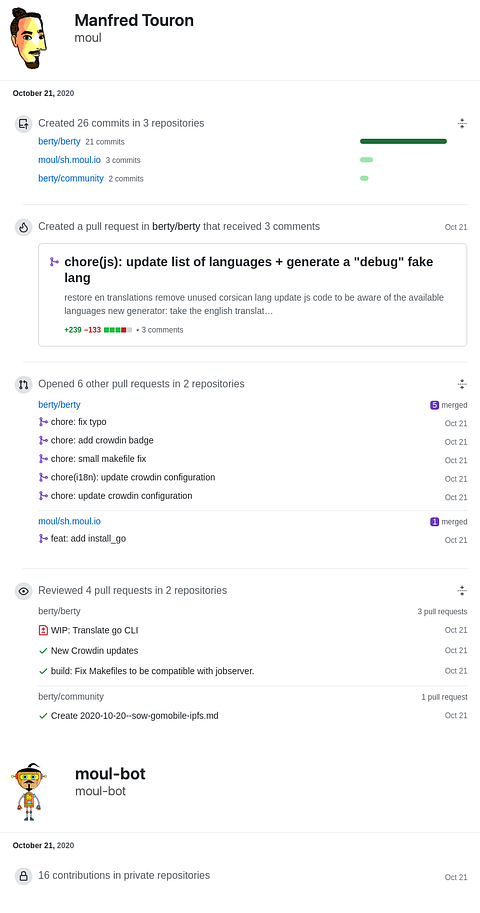This screenshot has height=913, width=480.
Task: Click the dark green berty/berty commits progress bar
Action: pyautogui.click(x=403, y=141)
